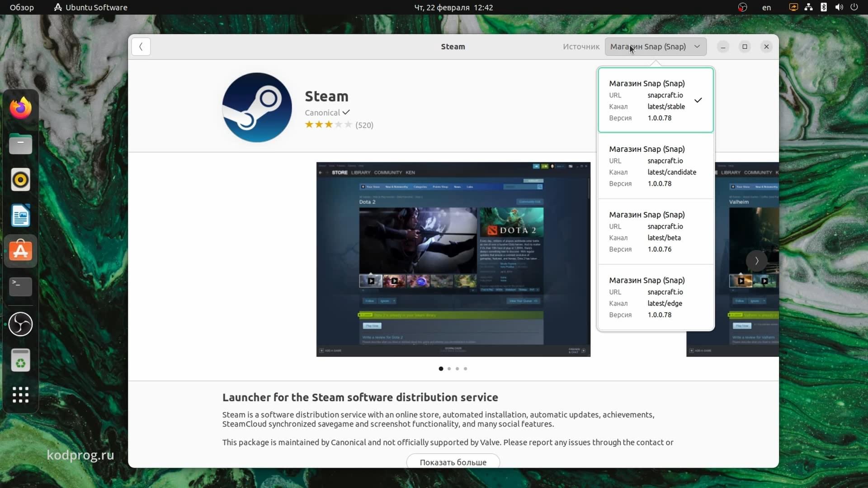
Task: Open the Dota 2 store screenshot
Action: pos(453,259)
